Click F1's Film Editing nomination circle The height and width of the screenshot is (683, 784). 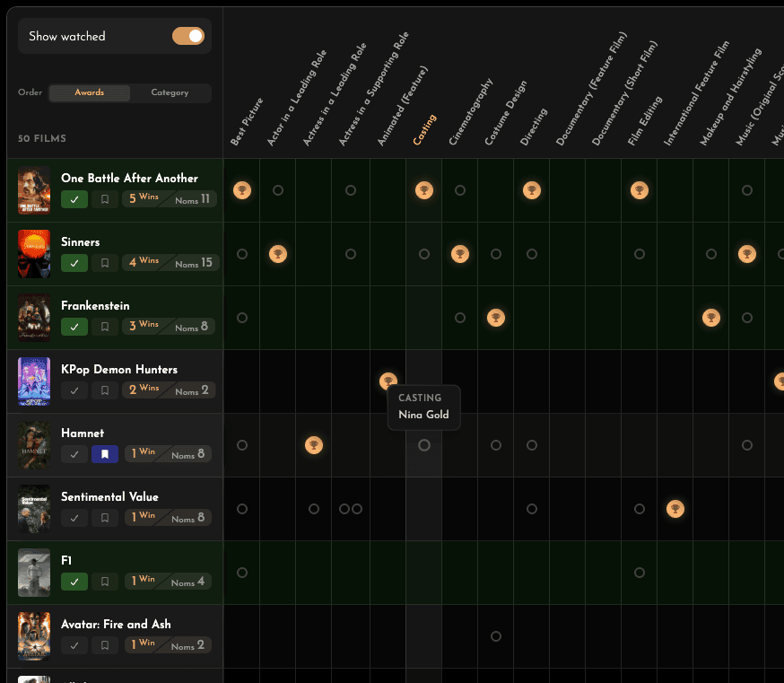(x=640, y=573)
